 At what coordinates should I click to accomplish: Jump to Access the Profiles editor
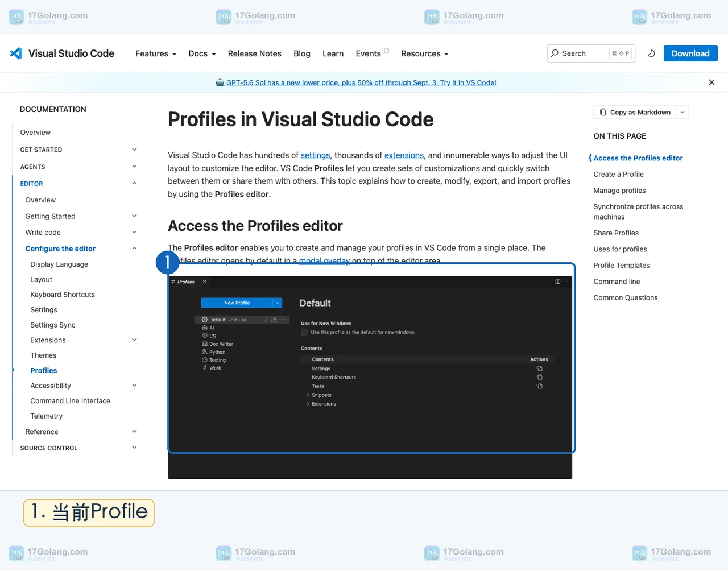[638, 158]
